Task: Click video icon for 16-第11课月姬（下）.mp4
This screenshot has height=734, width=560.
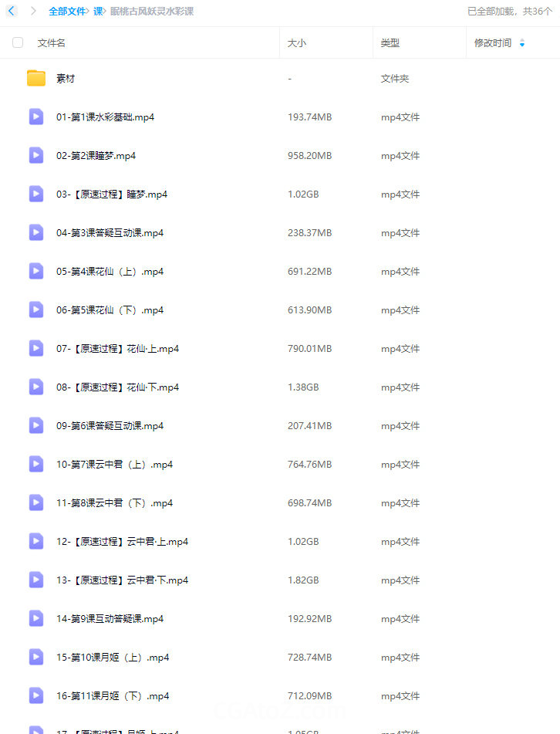Action: 36,695
